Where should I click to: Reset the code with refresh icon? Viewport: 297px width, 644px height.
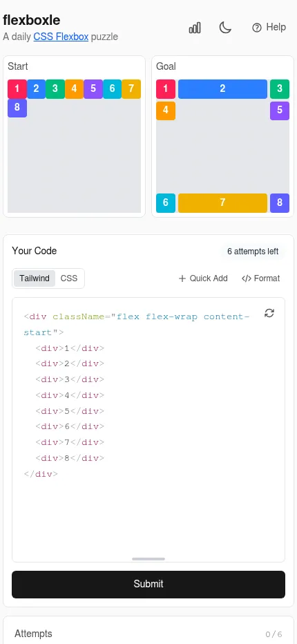click(x=269, y=314)
